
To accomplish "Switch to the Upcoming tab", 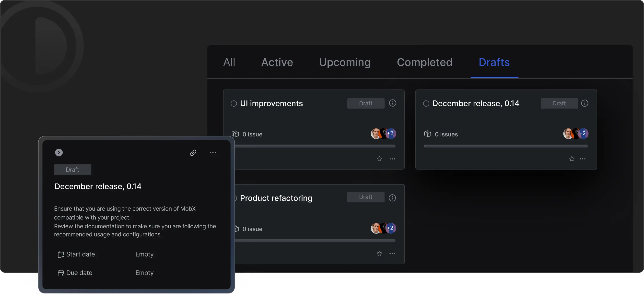I will 344,62.
